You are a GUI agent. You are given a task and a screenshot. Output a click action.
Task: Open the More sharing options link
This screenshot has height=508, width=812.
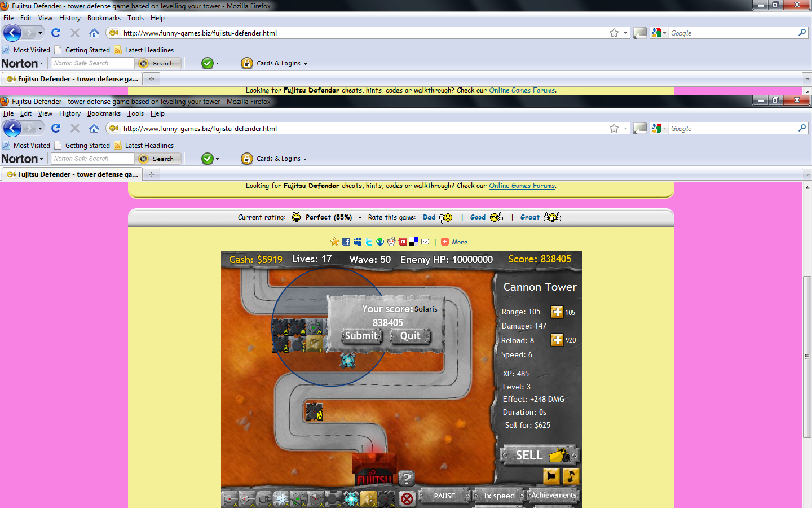(460, 242)
